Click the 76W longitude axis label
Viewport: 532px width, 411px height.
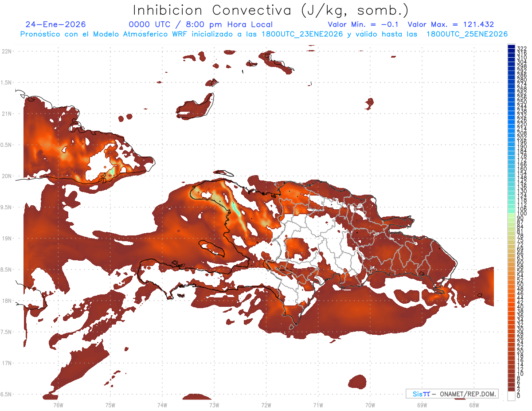[x=58, y=405]
